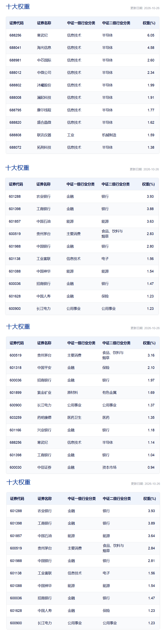This screenshot has height=644, width=161.
Task: Click weight value 2.60
Action: coord(151,60)
